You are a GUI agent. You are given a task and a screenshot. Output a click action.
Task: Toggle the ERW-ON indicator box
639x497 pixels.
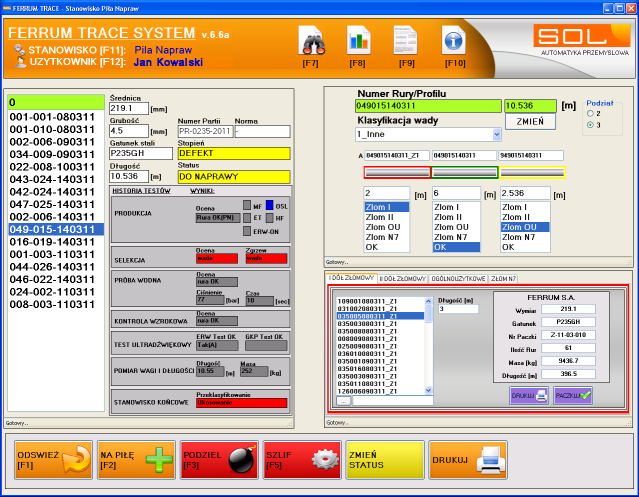click(x=247, y=231)
